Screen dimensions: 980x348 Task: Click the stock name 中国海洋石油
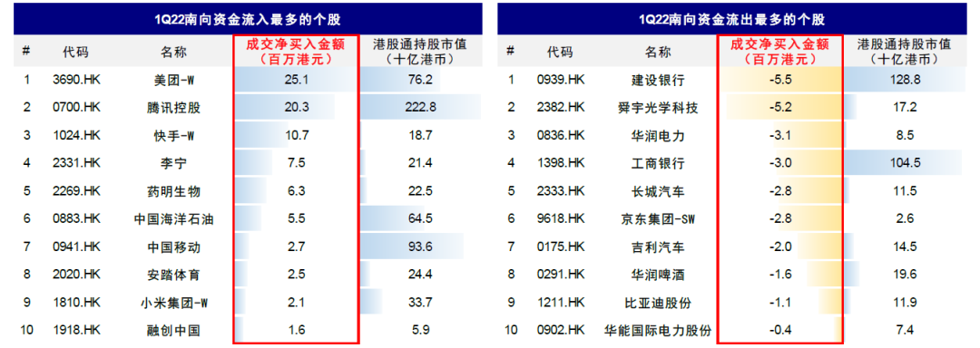coord(173,219)
